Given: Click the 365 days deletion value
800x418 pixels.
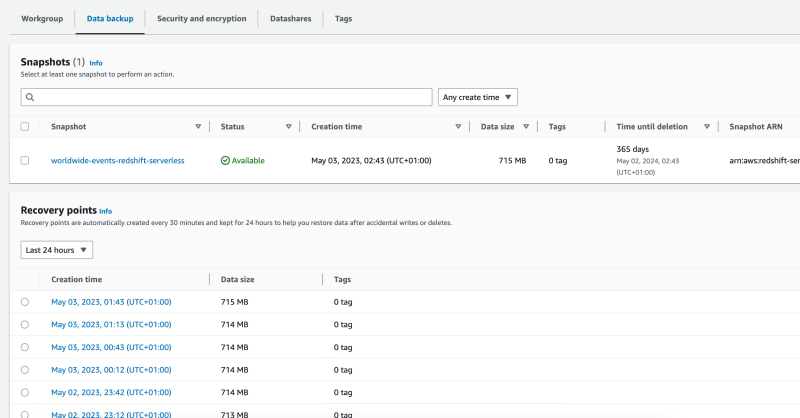Looking at the screenshot, I should pyautogui.click(x=633, y=149).
